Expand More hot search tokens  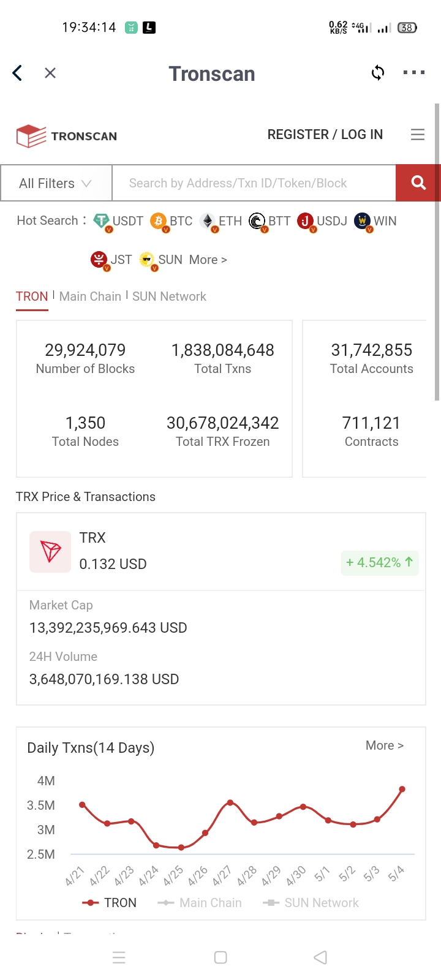coord(208,260)
